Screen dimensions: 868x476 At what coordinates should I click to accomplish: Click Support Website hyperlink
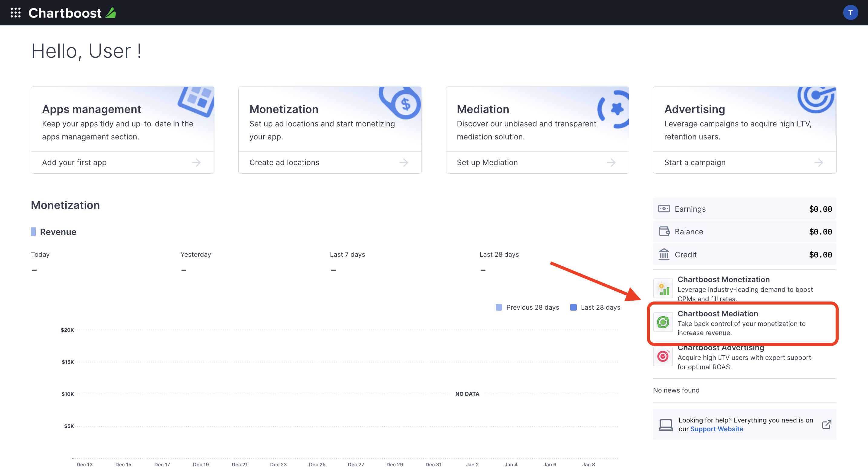coord(717,429)
